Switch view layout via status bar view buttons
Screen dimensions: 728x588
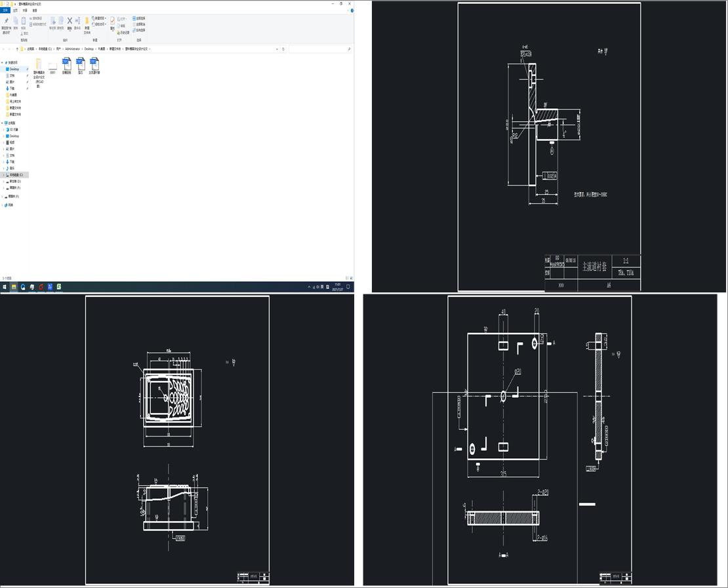[349, 278]
